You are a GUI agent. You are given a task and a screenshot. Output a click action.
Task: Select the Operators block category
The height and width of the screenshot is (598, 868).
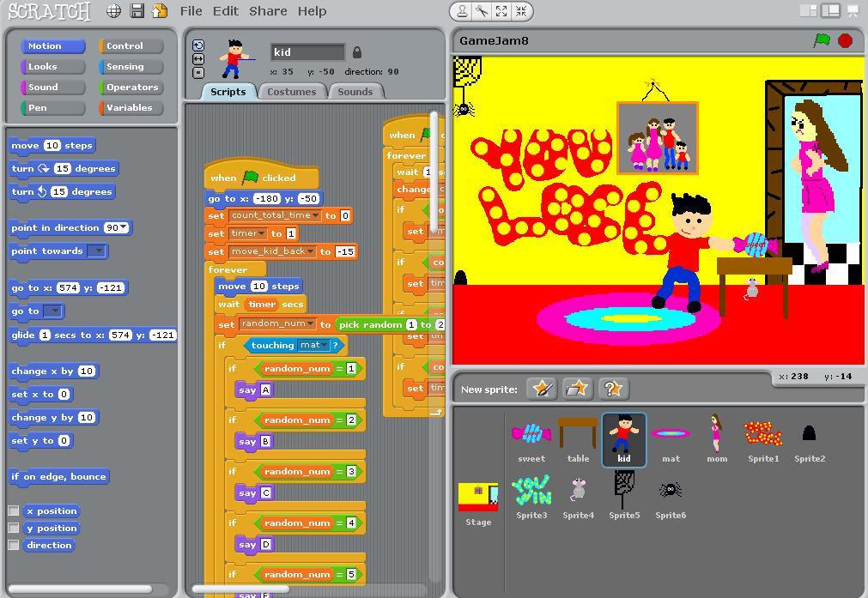131,88
